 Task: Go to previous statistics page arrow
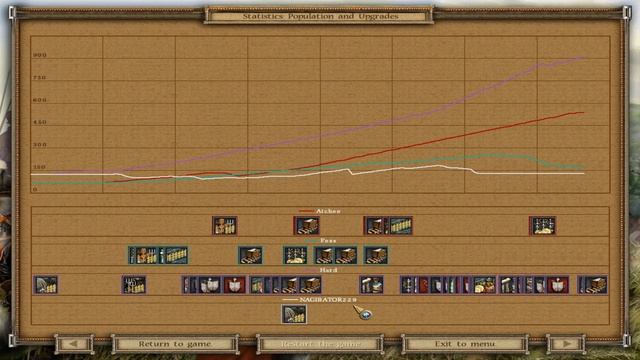pyautogui.click(x=74, y=344)
